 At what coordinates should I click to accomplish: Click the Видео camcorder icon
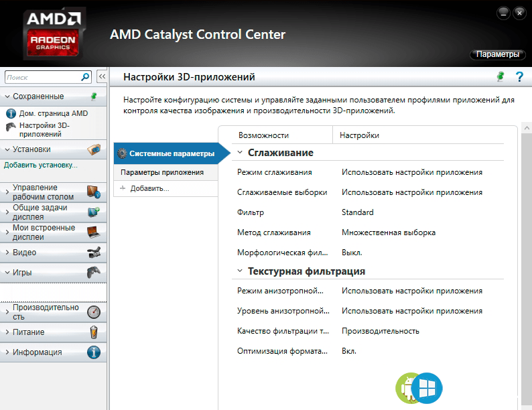94,253
